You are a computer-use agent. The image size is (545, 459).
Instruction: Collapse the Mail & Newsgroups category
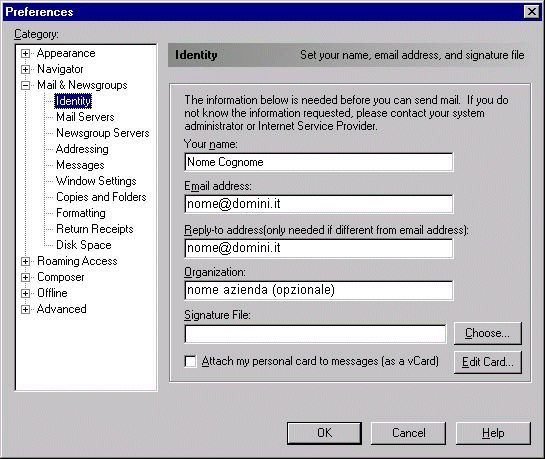(x=25, y=85)
